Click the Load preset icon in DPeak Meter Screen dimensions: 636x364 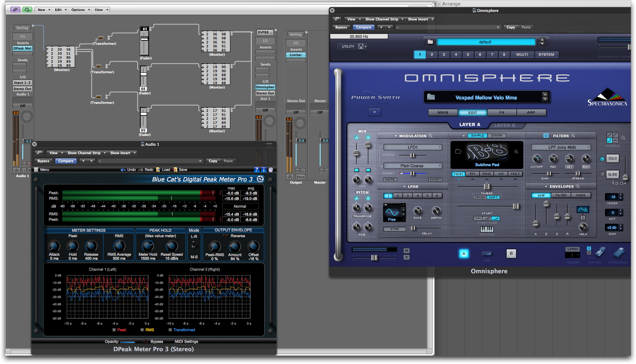(x=158, y=170)
